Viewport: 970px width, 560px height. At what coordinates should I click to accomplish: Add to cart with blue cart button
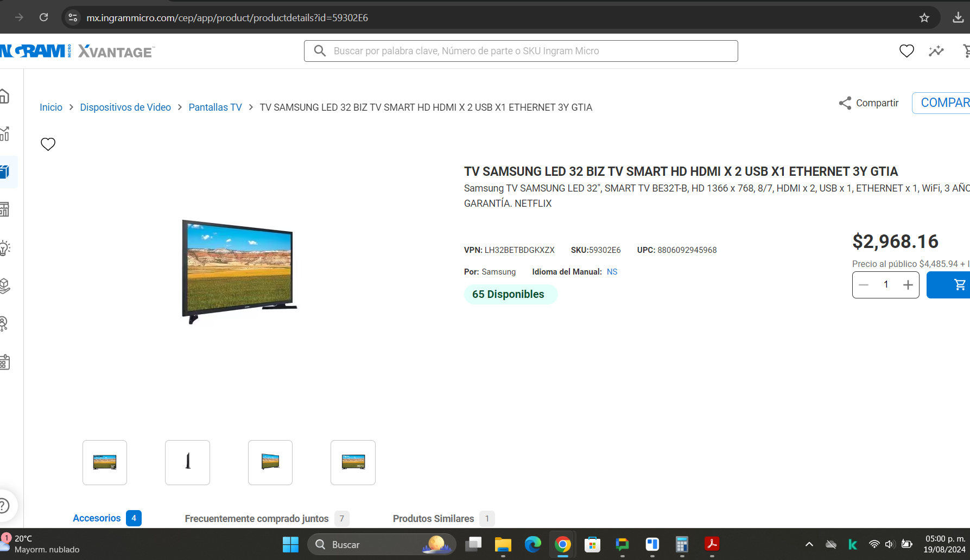(x=948, y=285)
